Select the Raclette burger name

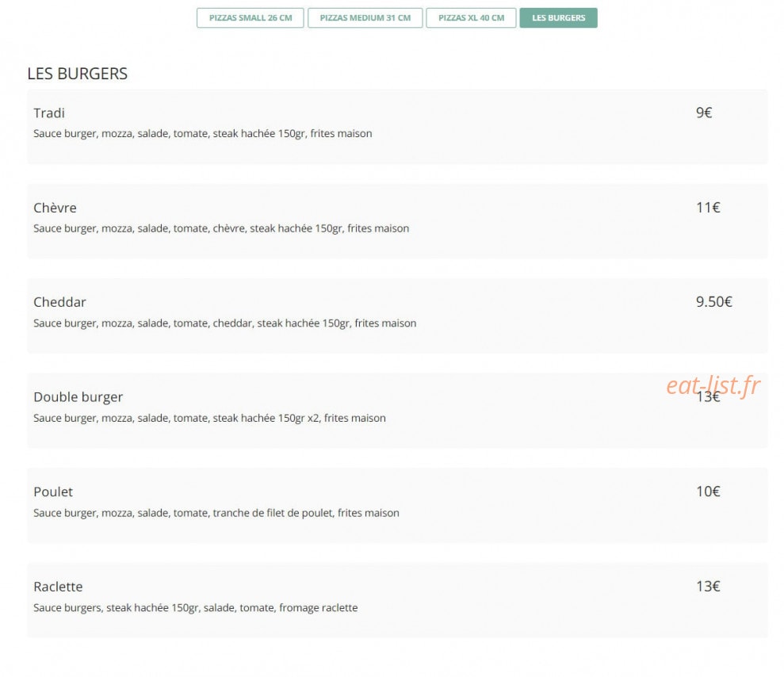click(x=58, y=587)
